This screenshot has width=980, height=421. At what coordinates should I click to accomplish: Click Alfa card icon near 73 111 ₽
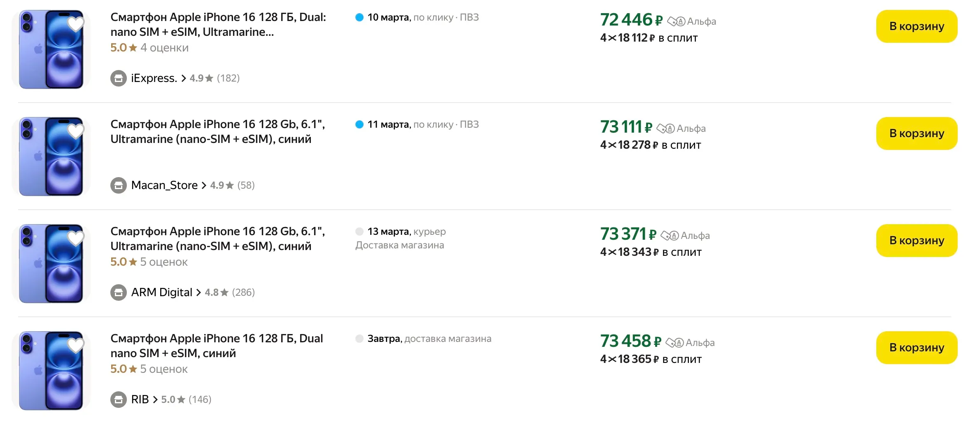tap(665, 129)
